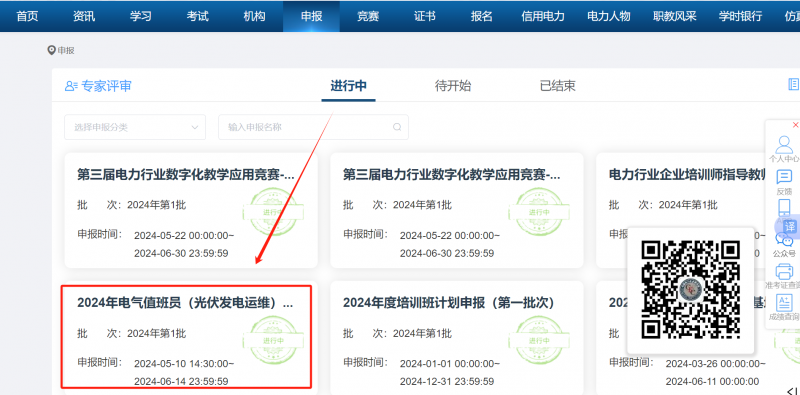Screen dimensions: 800x395
Task: Click the location pin next to 申报
Action: tap(51, 50)
